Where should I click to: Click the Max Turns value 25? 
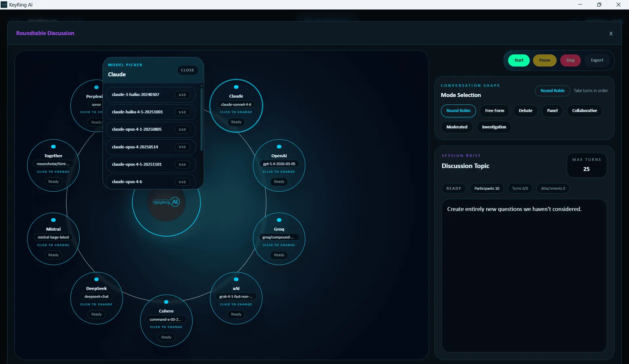586,169
